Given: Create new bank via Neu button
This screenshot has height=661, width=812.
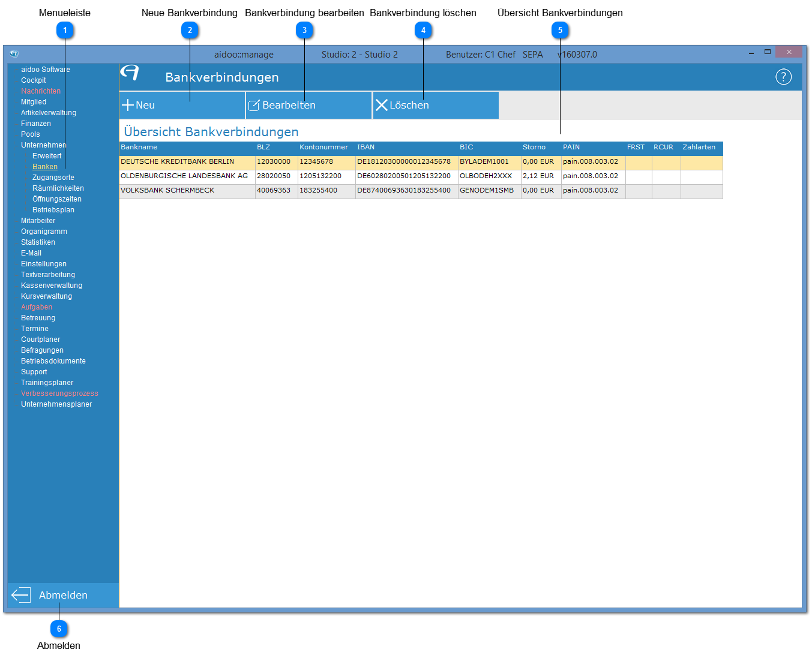Looking at the screenshot, I should click(x=182, y=105).
